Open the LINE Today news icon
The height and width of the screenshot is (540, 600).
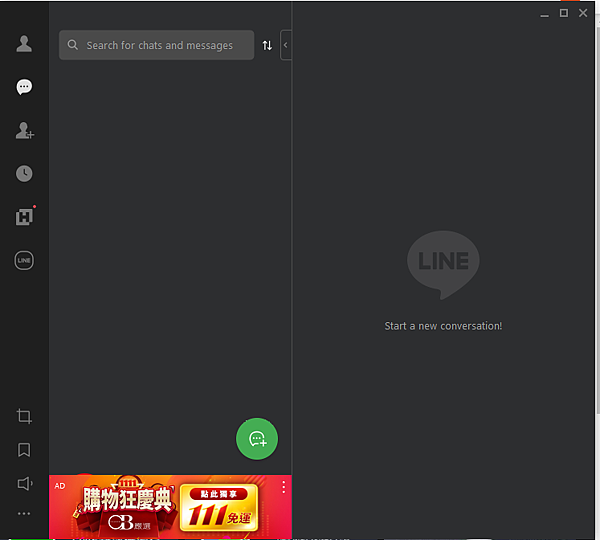click(24, 217)
